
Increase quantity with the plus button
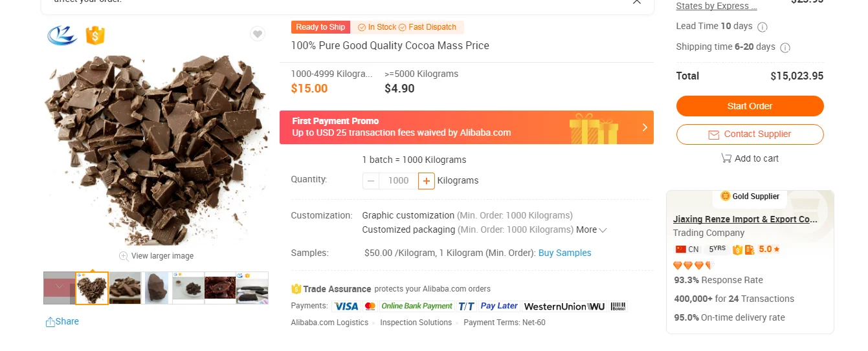click(x=427, y=181)
